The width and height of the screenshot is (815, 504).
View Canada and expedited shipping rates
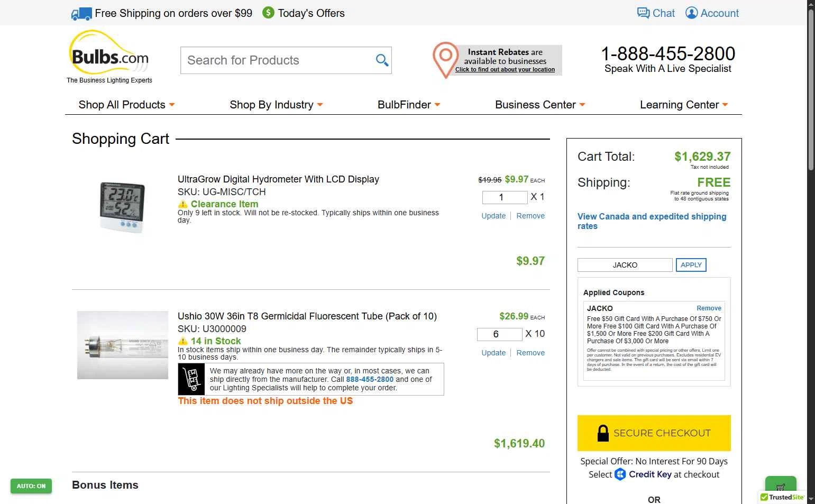tap(652, 221)
